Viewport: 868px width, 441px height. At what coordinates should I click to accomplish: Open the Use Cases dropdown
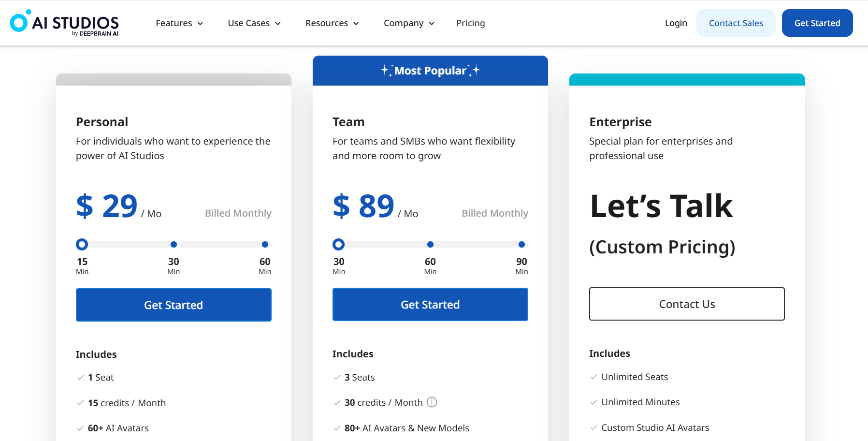pyautogui.click(x=254, y=23)
